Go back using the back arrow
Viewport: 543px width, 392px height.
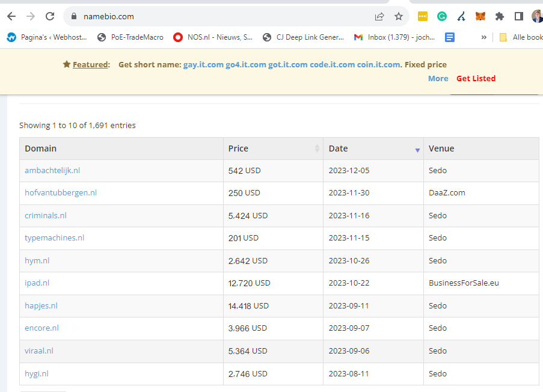coord(11,16)
